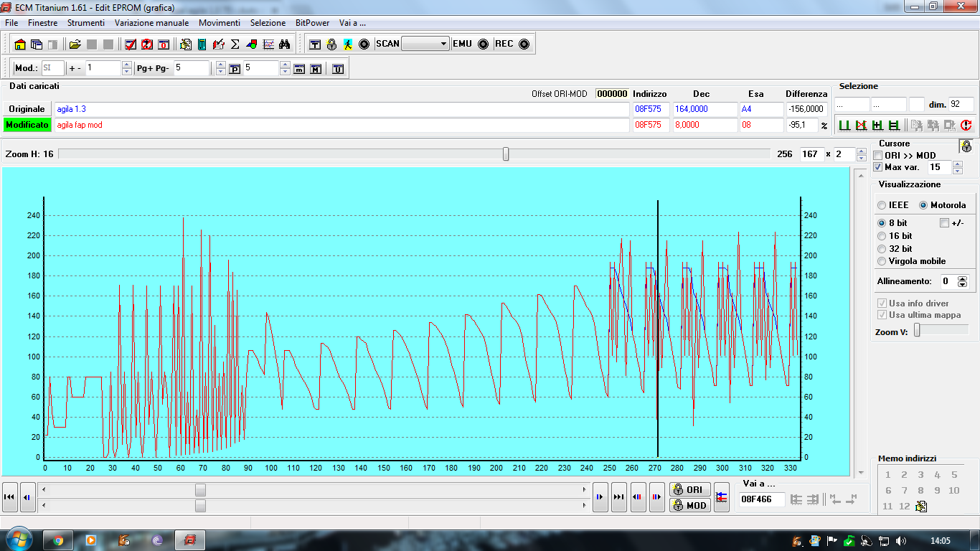
Task: Click the running man icon
Action: [348, 44]
